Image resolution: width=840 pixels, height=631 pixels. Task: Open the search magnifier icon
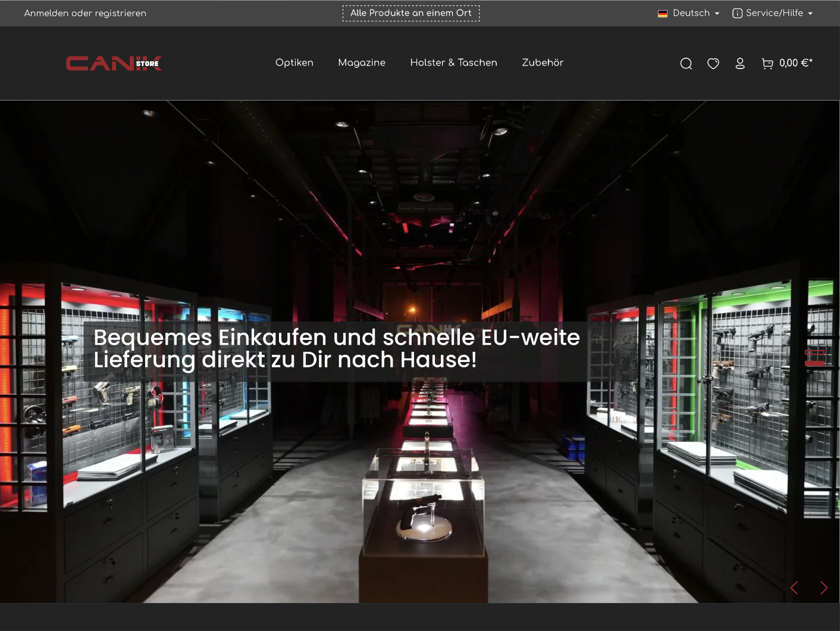click(686, 63)
